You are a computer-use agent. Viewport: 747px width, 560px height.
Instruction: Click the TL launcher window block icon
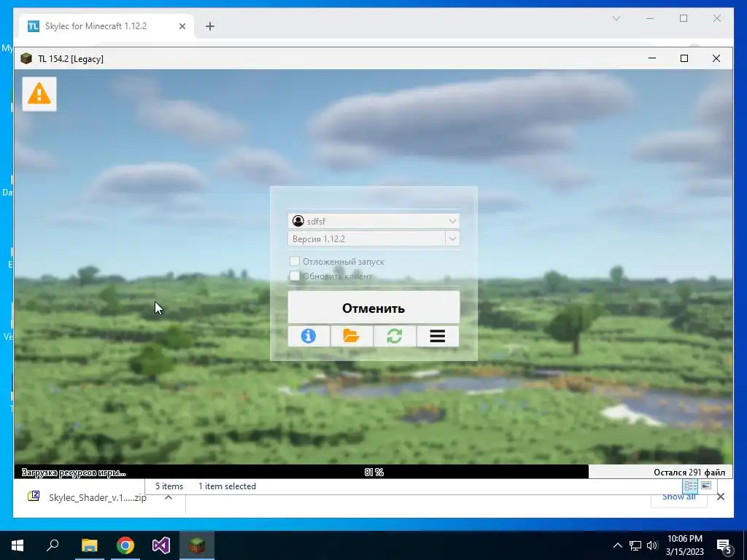26,58
